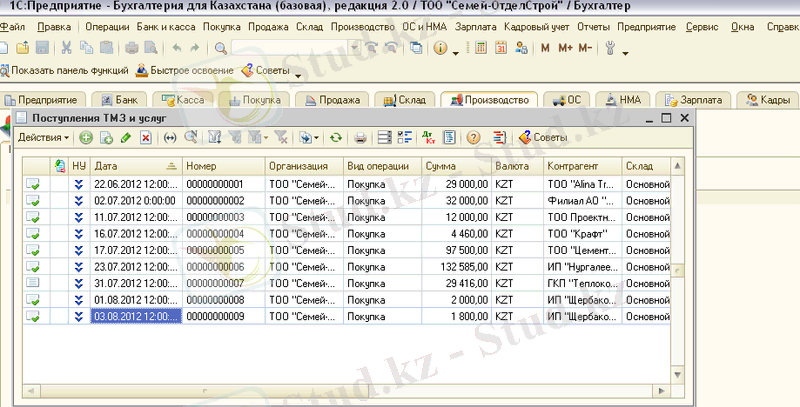800x407 pixels.
Task: Click the orange Help question mark icon
Action: coord(473,137)
